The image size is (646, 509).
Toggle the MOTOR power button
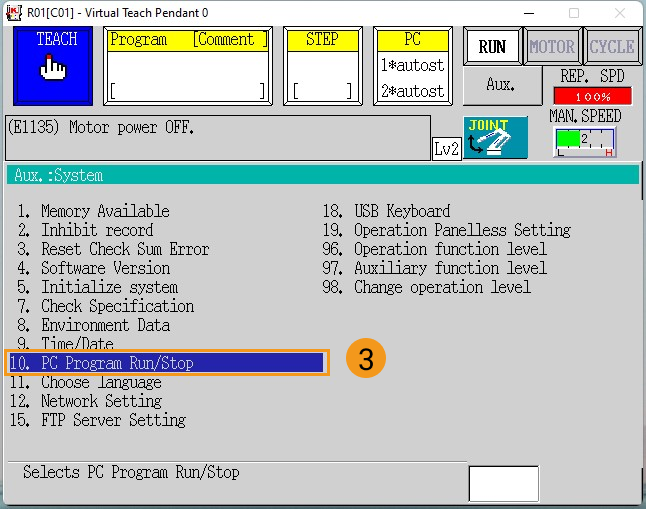[x=552, y=46]
